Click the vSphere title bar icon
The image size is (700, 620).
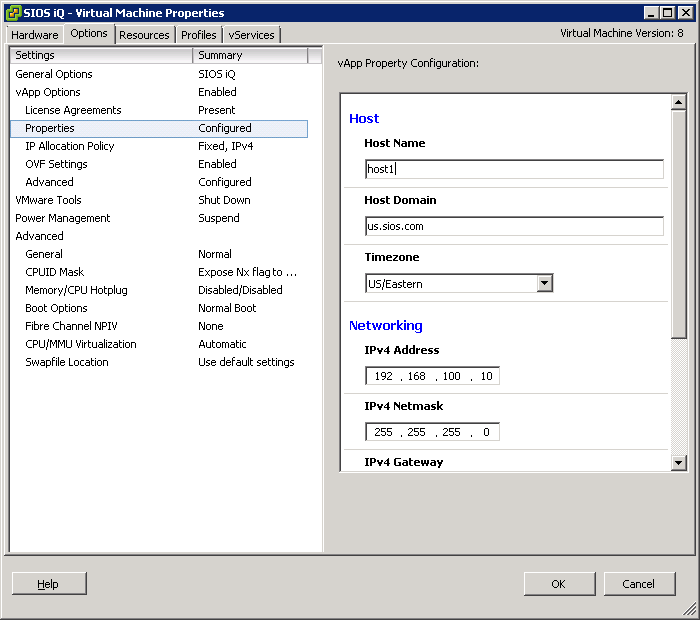click(x=13, y=12)
